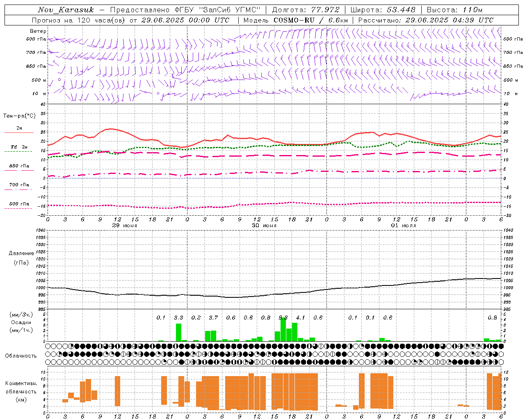Click the station name Nov_Karasuk
The width and height of the screenshot is (525, 420).
click(66, 10)
